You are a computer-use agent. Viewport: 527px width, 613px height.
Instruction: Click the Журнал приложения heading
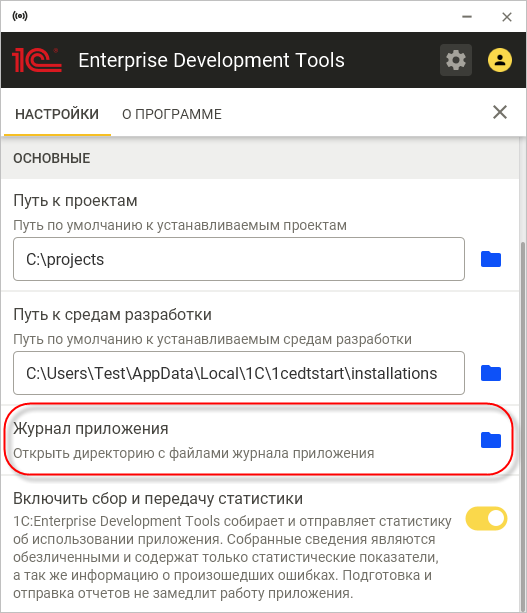pyautogui.click(x=91, y=428)
